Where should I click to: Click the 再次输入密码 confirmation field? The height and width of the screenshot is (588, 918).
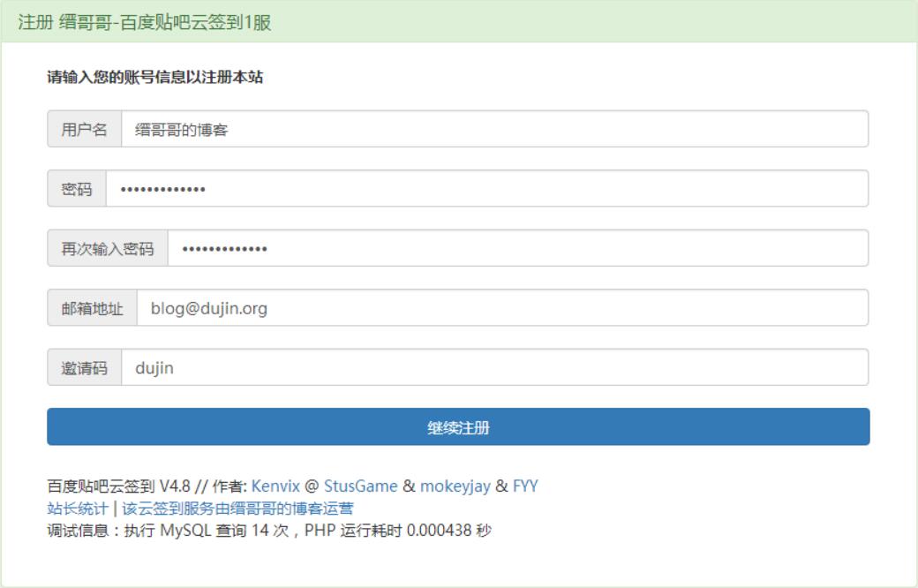coord(518,248)
